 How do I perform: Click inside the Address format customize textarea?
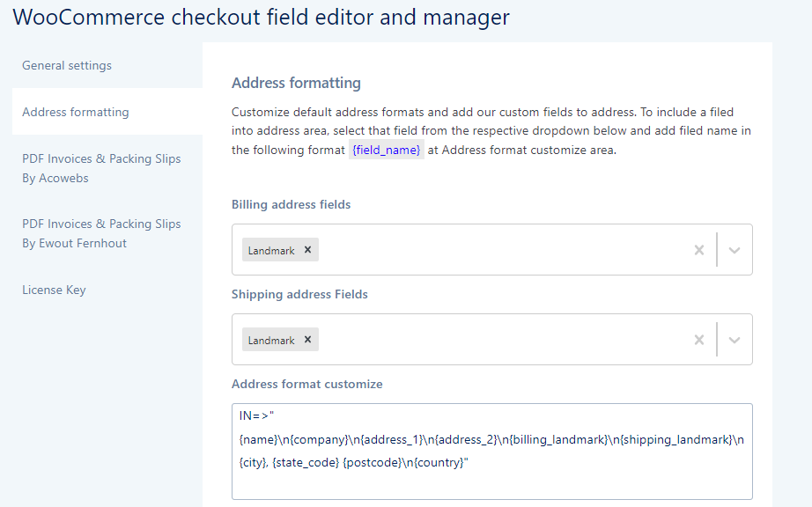coord(492,452)
